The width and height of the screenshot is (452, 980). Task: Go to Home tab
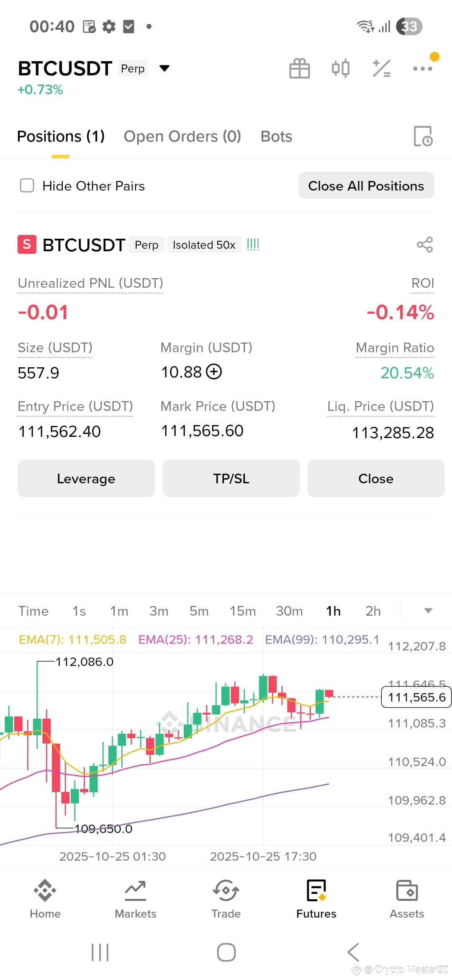[45, 900]
